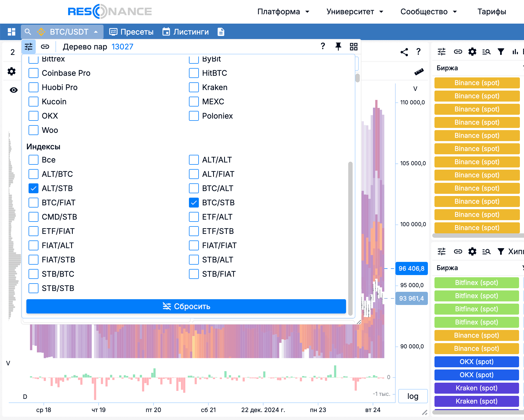Check the MEXC exchange checkbox

(194, 102)
